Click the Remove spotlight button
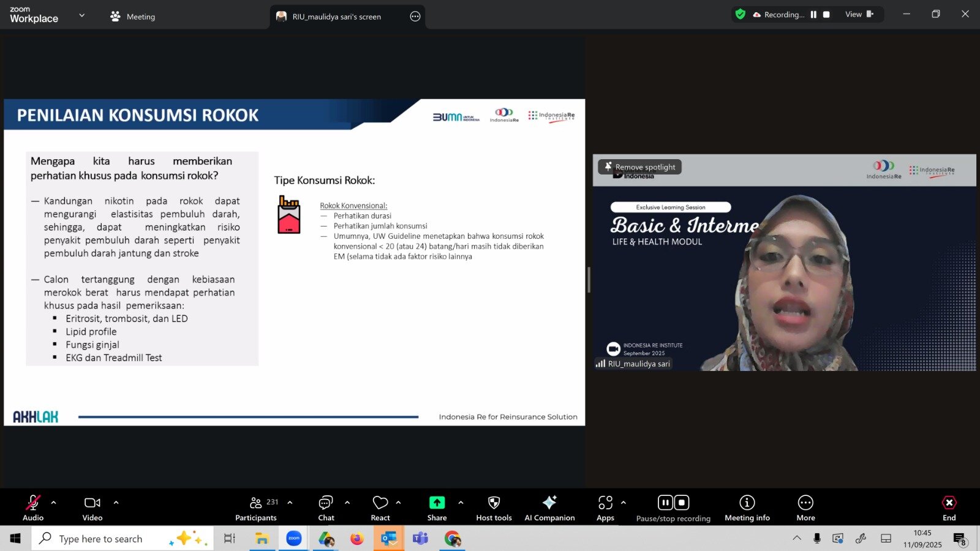Image resolution: width=980 pixels, height=551 pixels. 639,167
